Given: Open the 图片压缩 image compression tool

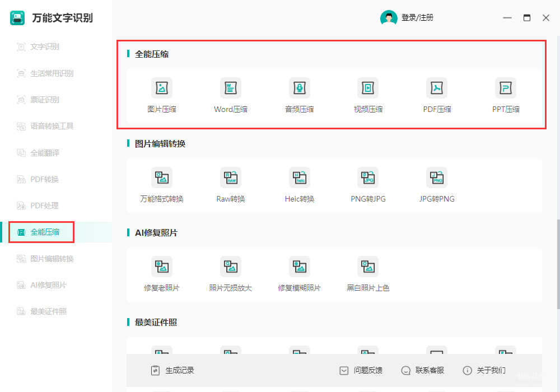Looking at the screenshot, I should tap(162, 88).
